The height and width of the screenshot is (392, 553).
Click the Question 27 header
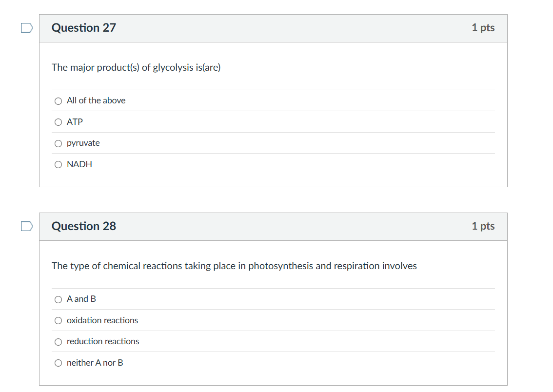pyautogui.click(x=83, y=28)
